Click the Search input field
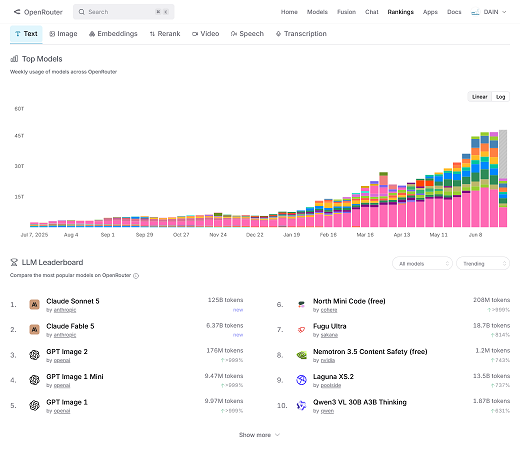 (x=124, y=12)
